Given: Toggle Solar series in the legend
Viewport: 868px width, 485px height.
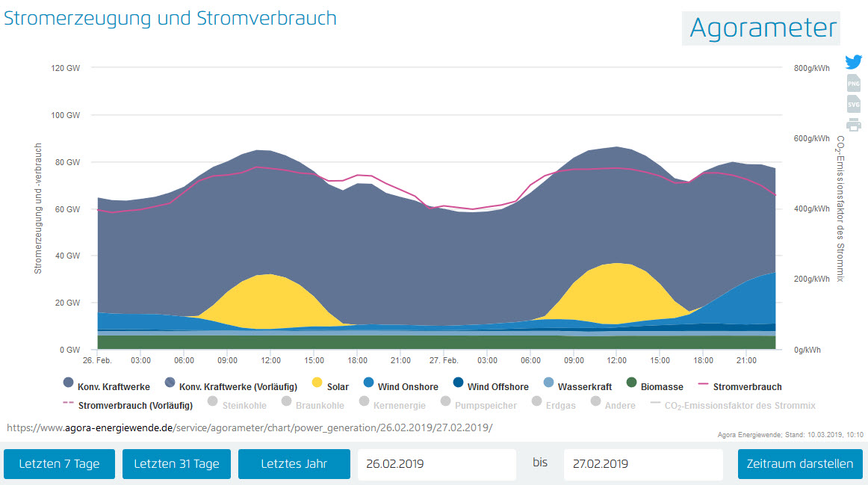Looking at the screenshot, I should 329,386.
